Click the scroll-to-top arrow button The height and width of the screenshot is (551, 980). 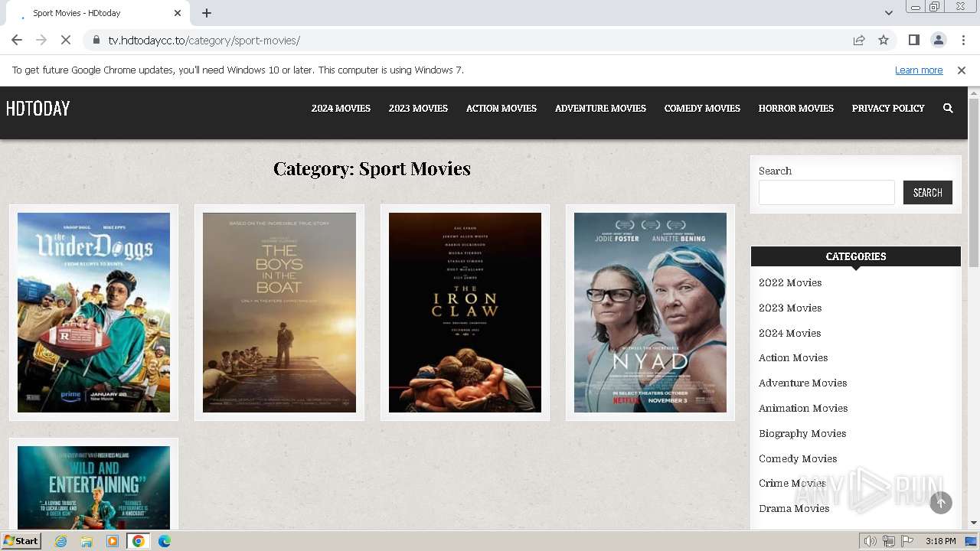coord(941,502)
